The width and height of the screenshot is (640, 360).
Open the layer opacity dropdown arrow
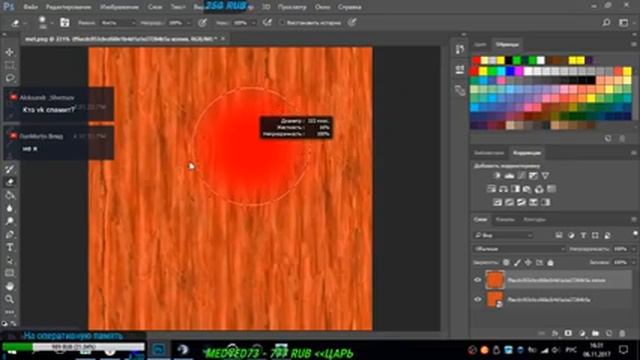pos(633,249)
